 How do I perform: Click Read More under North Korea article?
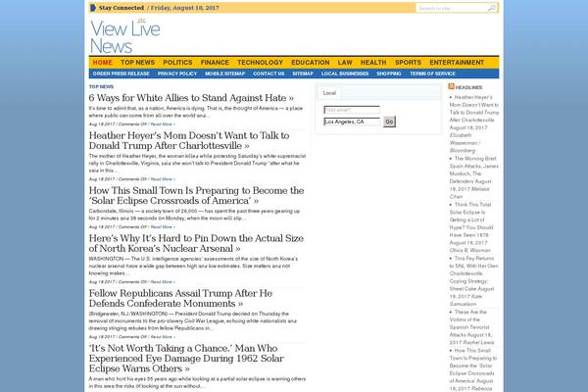tap(163, 282)
